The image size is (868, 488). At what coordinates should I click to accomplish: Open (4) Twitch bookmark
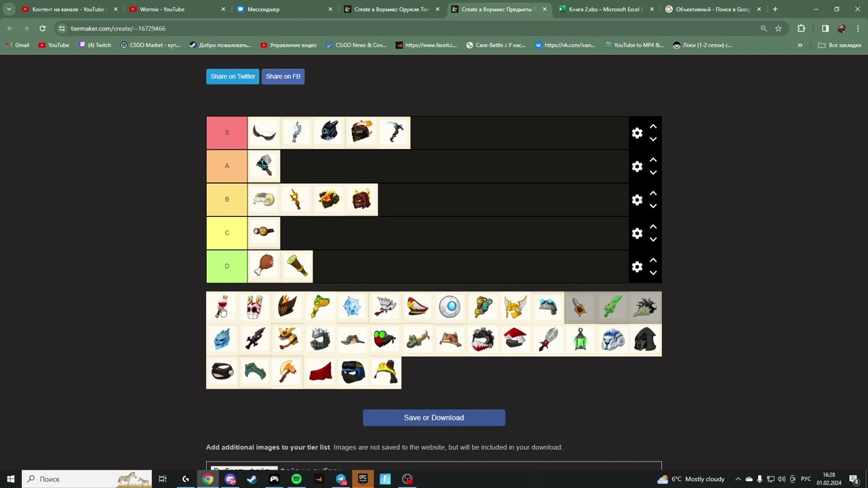(95, 45)
